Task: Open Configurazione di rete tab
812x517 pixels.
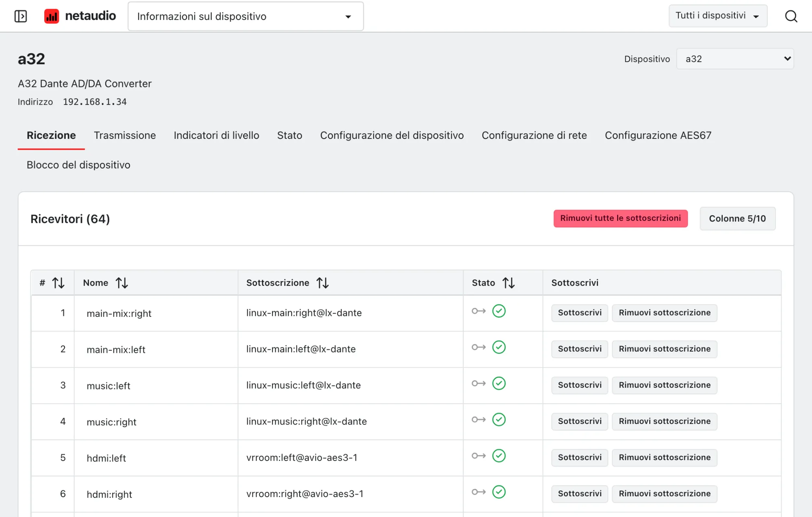Action: (534, 135)
